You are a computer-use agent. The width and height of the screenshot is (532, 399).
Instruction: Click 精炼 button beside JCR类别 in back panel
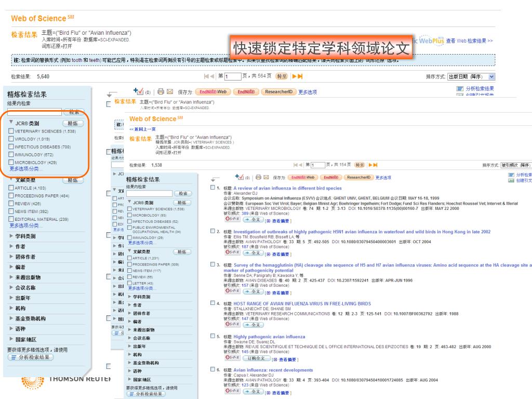point(73,123)
